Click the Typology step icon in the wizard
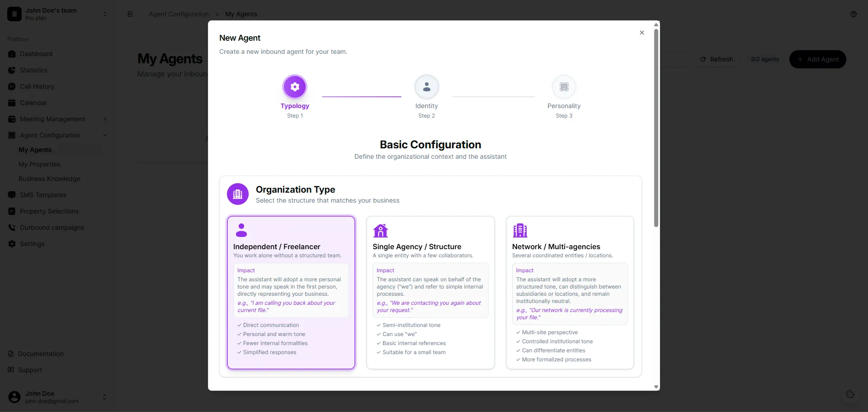Screen dimensions: 868x412 294,87
